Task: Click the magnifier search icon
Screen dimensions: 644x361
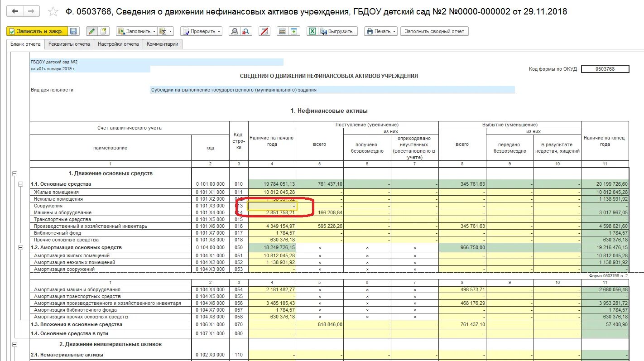Action: pyautogui.click(x=235, y=31)
